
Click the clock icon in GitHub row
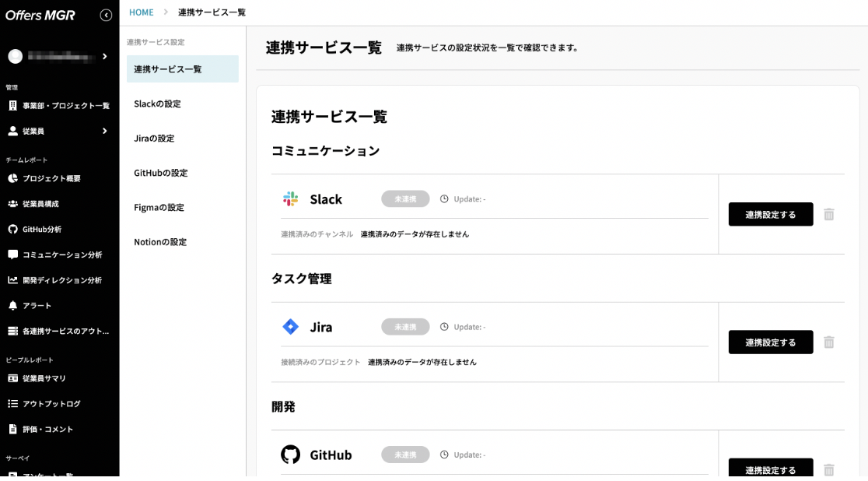(x=444, y=455)
